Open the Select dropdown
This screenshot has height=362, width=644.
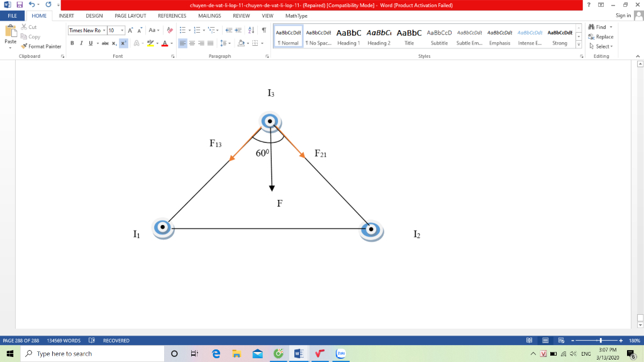[x=601, y=47]
